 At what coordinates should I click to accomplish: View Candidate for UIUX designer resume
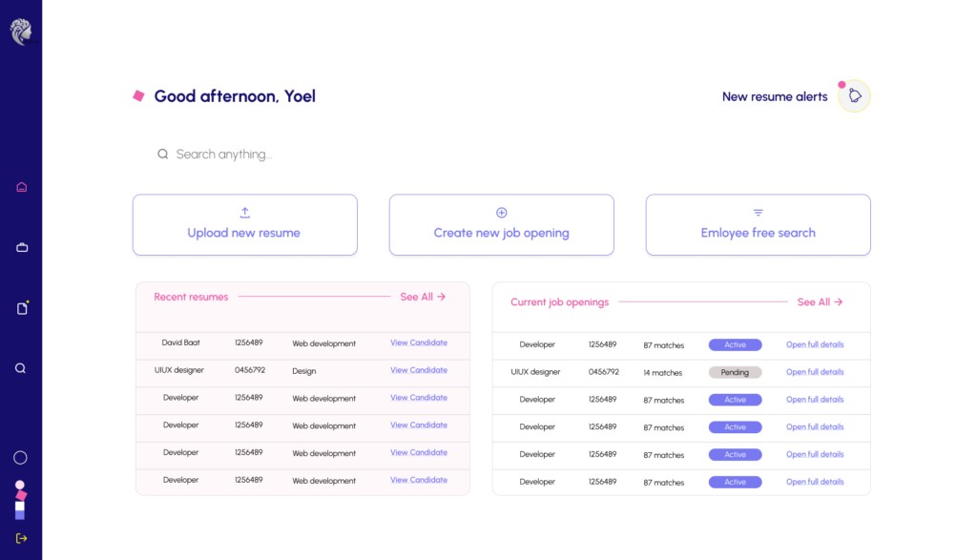tap(418, 371)
